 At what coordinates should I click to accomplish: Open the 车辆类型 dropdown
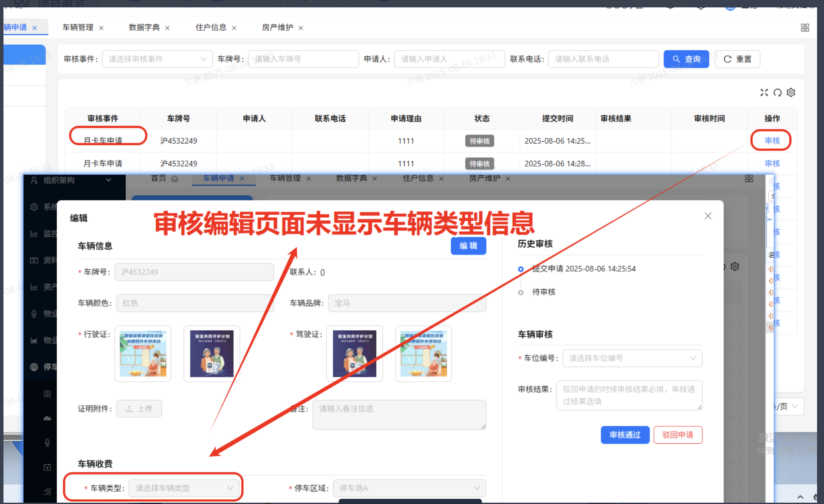pos(184,488)
